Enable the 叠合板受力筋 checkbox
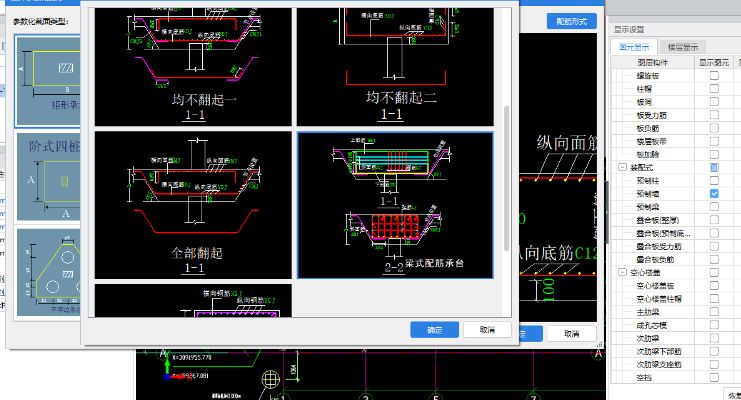This screenshot has height=400, width=741. (714, 246)
